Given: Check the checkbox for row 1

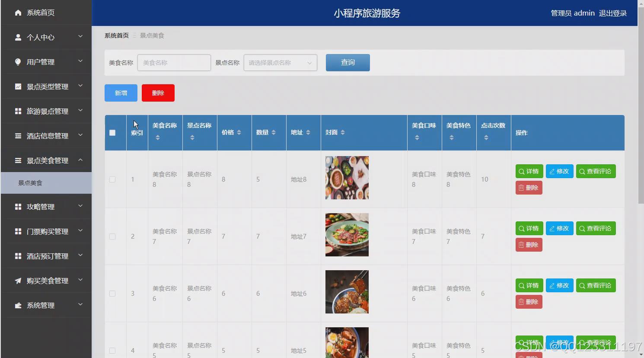Looking at the screenshot, I should coord(112,179).
